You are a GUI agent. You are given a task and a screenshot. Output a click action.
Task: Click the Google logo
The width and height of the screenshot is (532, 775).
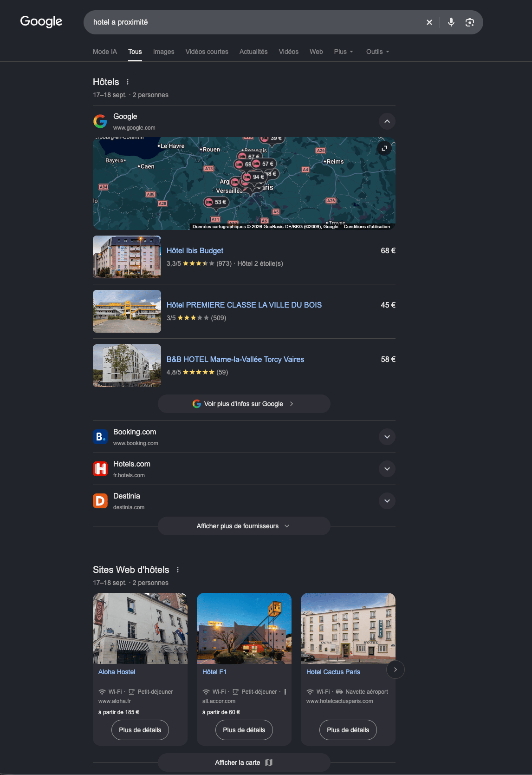(x=41, y=22)
